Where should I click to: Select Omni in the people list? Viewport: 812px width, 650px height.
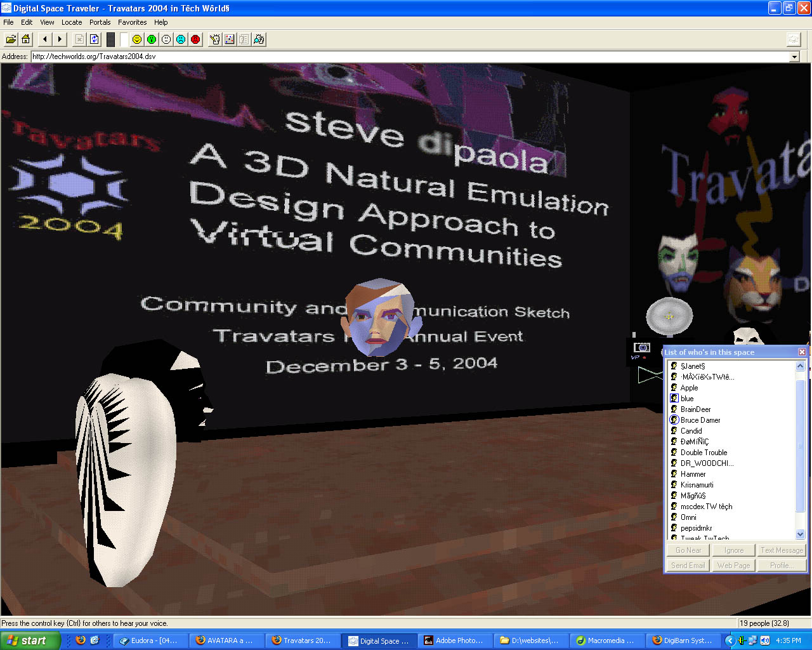pos(689,517)
